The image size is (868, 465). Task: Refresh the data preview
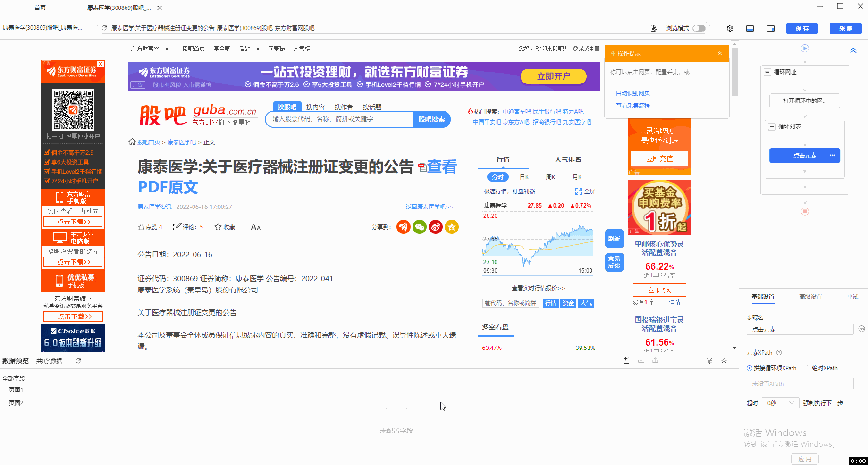78,361
